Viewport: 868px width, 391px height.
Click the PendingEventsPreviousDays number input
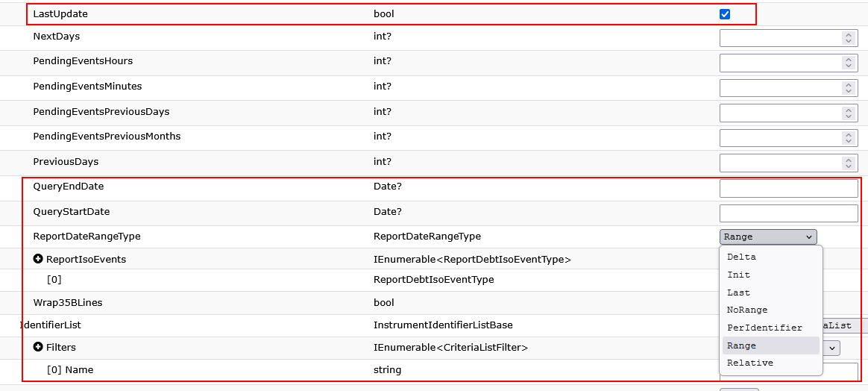pyautogui.click(x=788, y=113)
